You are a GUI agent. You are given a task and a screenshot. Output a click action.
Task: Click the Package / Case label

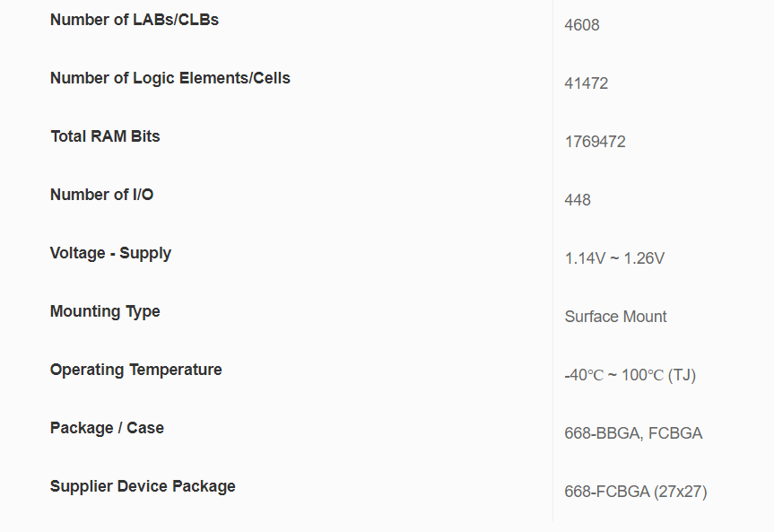point(107,428)
